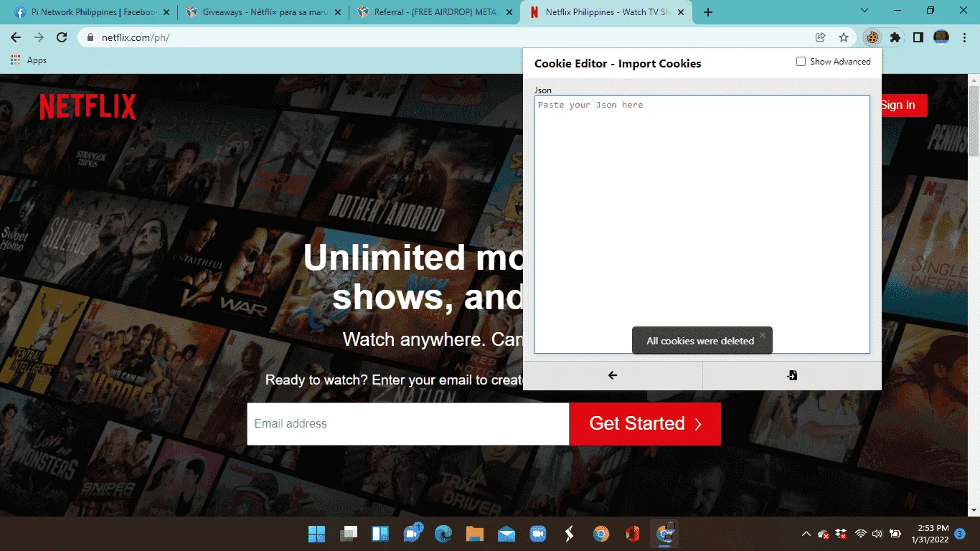Open the Mail app from taskbar

[507, 534]
